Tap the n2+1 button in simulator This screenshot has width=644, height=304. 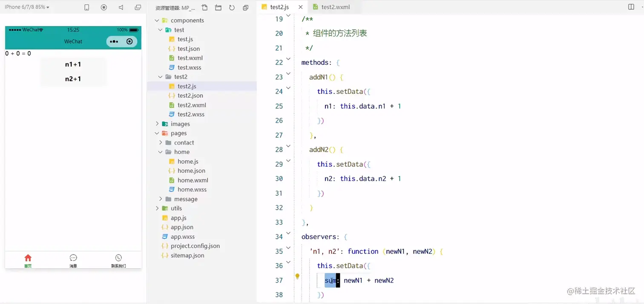pyautogui.click(x=73, y=79)
